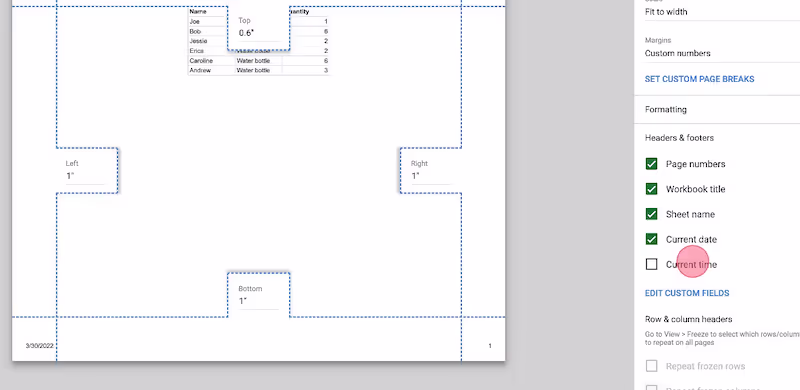The width and height of the screenshot is (800, 390).
Task: Click SET CUSTOM PAGE BREAKS link
Action: click(x=699, y=79)
